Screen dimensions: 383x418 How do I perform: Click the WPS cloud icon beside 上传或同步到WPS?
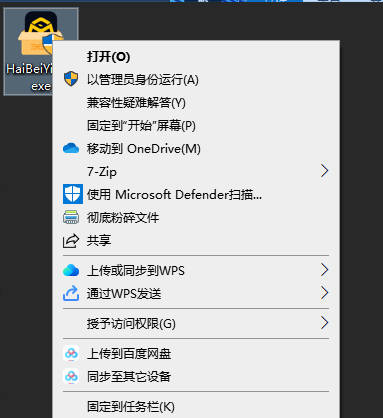71,270
